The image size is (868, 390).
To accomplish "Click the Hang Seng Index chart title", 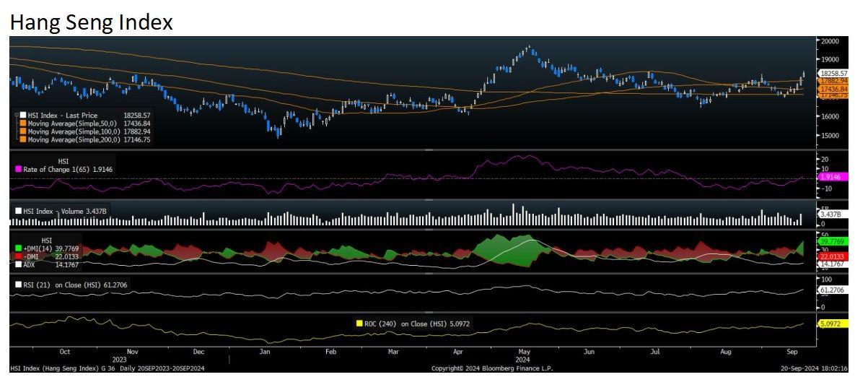I will [x=92, y=22].
